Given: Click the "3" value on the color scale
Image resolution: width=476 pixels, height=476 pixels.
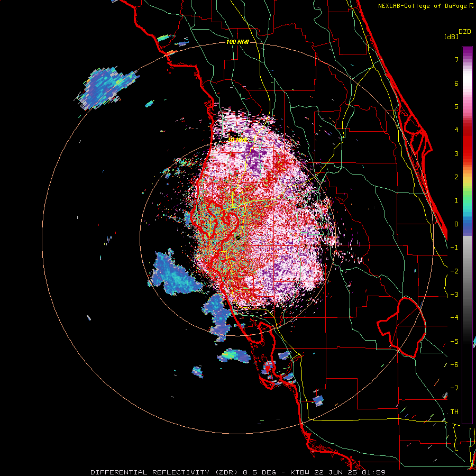Looking at the screenshot, I should point(456,153).
